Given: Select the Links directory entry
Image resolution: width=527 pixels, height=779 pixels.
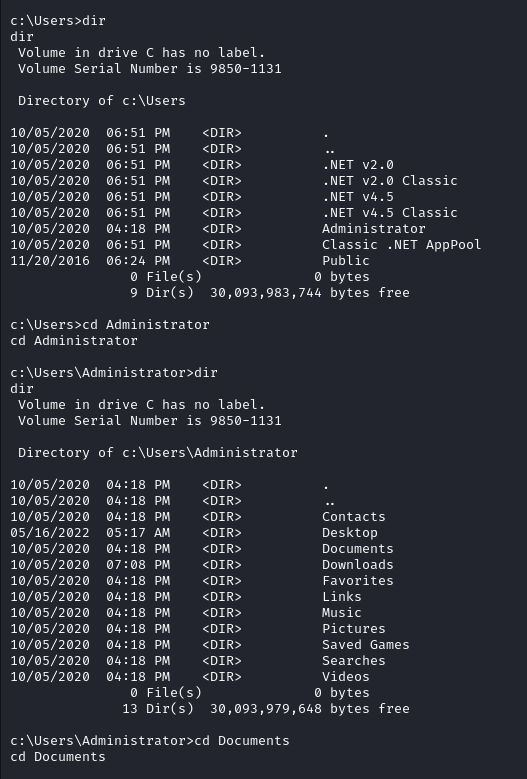Looking at the screenshot, I should pyautogui.click(x=342, y=597).
